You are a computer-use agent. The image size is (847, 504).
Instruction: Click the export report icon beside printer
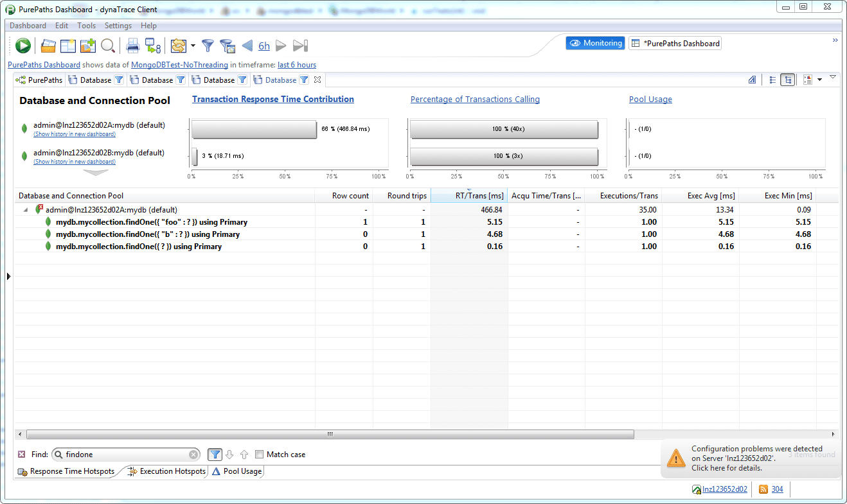pos(152,46)
